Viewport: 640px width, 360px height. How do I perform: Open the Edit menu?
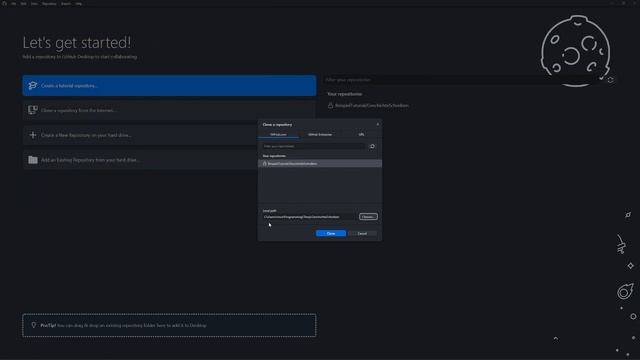(24, 4)
